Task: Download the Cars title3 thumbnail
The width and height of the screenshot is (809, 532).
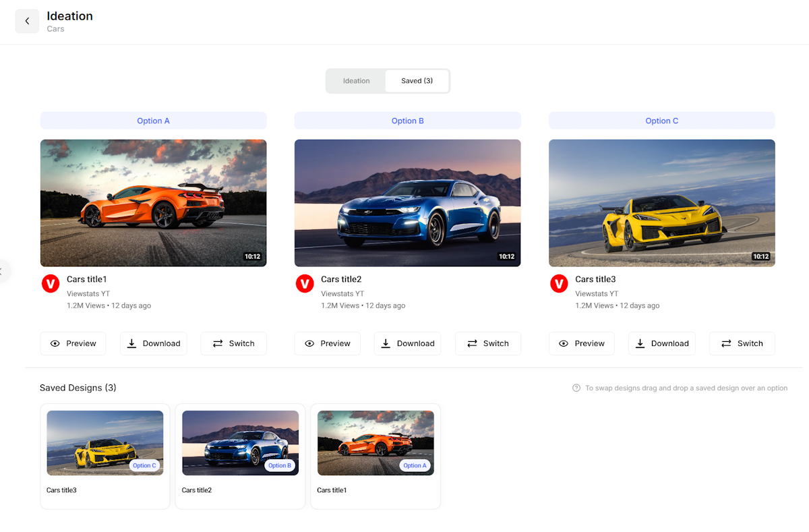Action: point(662,343)
